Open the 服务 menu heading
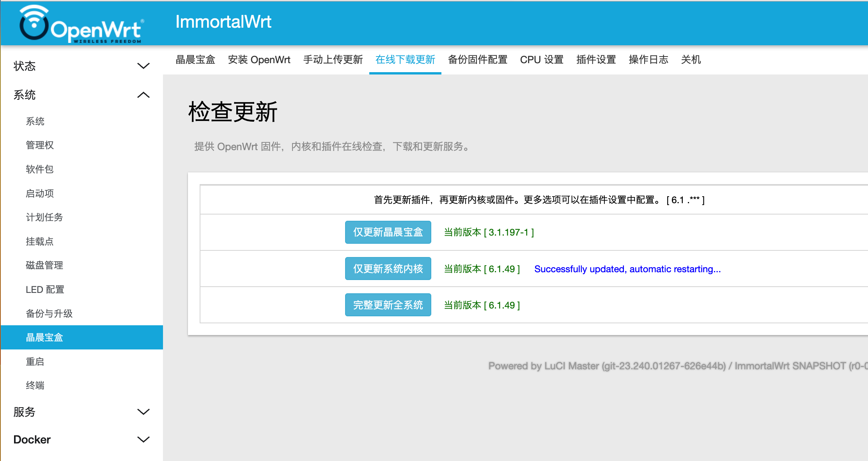This screenshot has height=461, width=868. pyautogui.click(x=25, y=412)
